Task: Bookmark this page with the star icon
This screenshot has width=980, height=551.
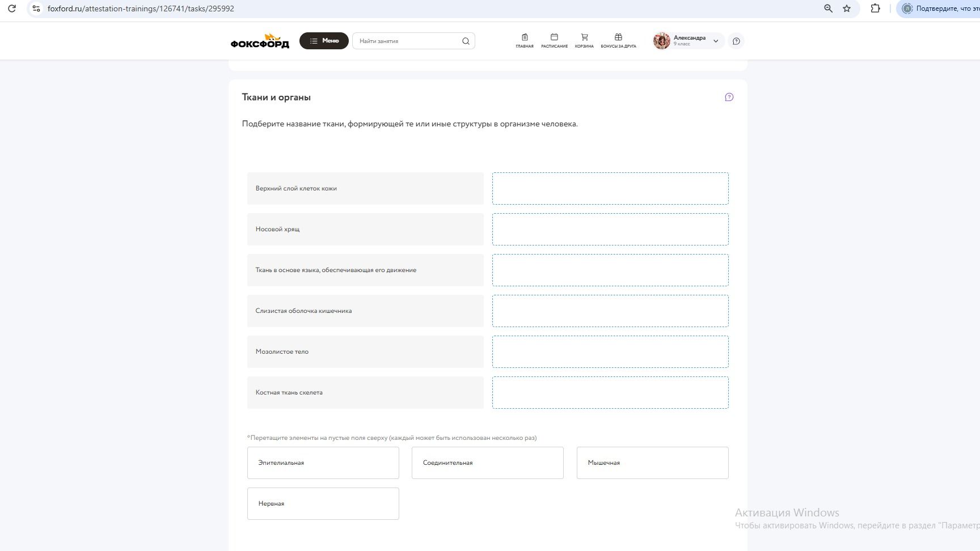Action: pos(847,9)
